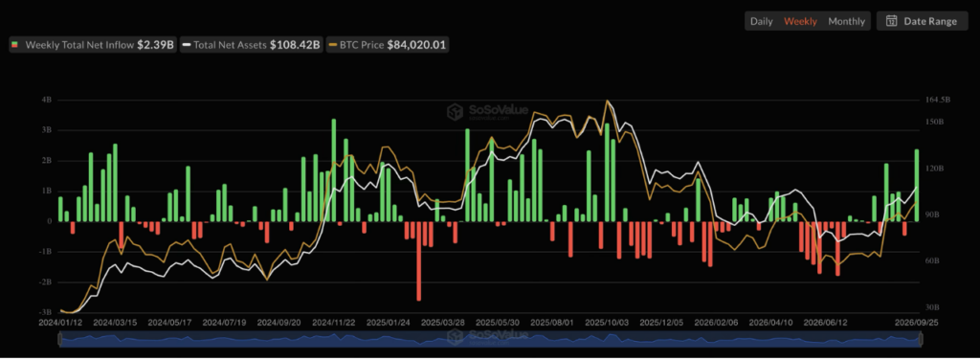Screen dimensions: 980x361
Task: Click the 2025/05/30 axis date label
Action: point(497,323)
